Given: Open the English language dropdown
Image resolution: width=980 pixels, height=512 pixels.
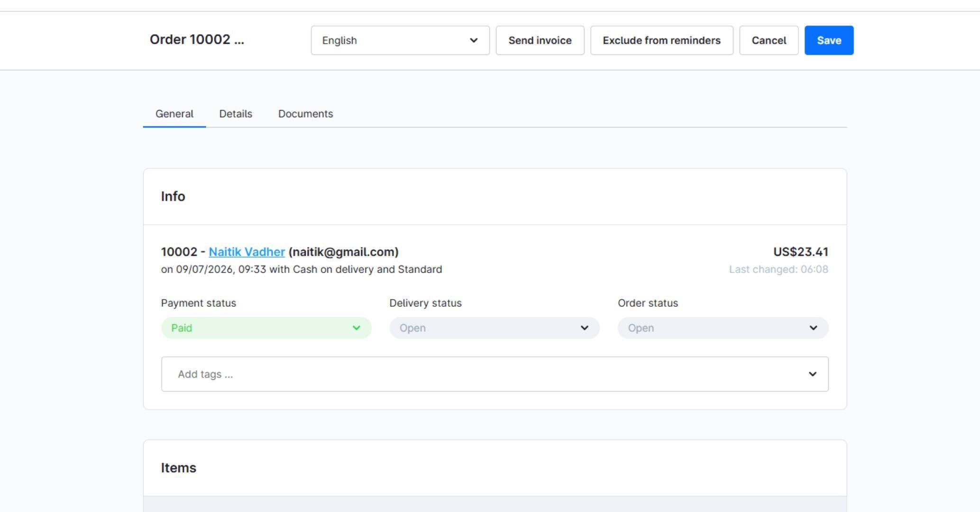Looking at the screenshot, I should (x=400, y=40).
